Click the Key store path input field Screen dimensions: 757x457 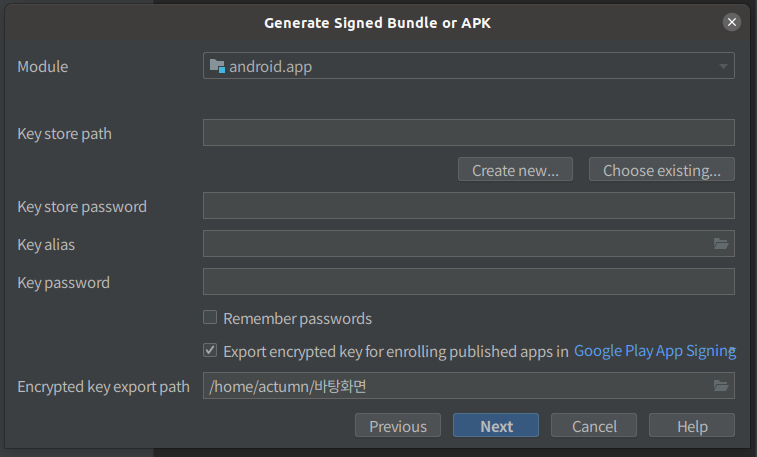pyautogui.click(x=469, y=133)
